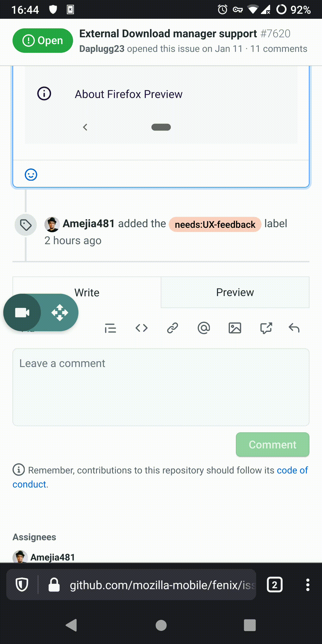Screen dimensions: 322x644
Task: Insert a saved reply with the arrow icon
Action: [x=294, y=328]
